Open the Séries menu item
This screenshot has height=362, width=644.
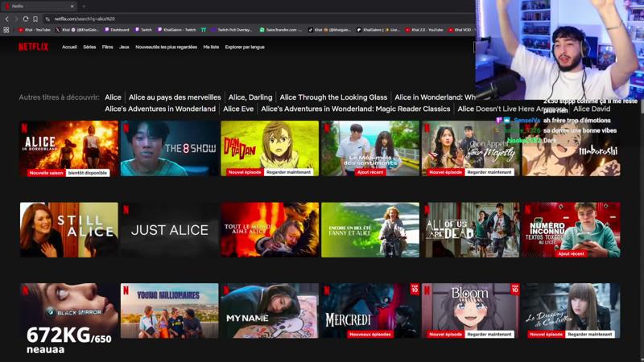click(x=89, y=47)
